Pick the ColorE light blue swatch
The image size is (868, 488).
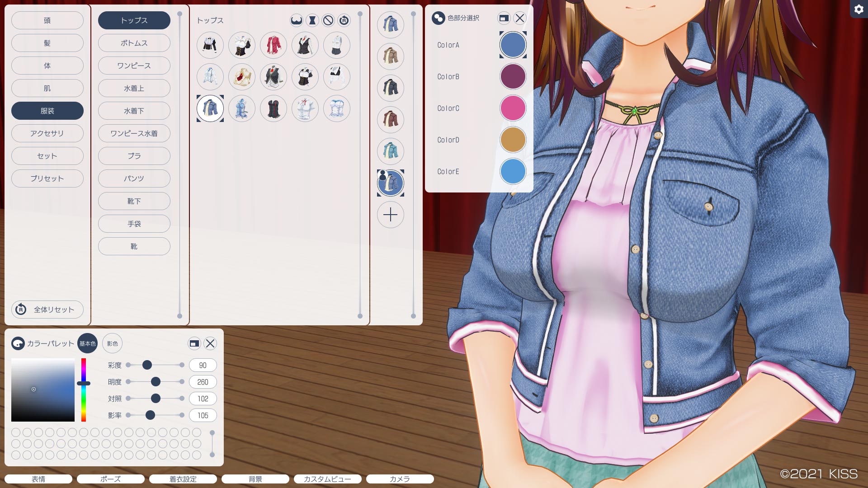[513, 171]
